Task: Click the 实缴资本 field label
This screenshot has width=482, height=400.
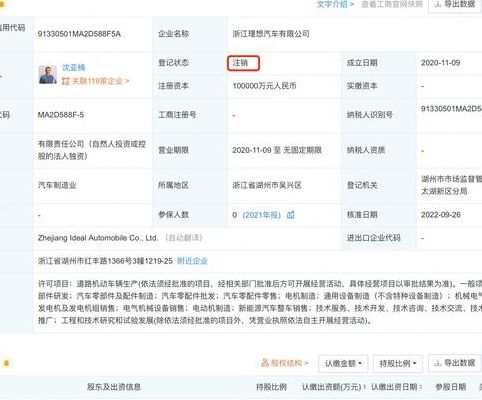Action: [362, 86]
